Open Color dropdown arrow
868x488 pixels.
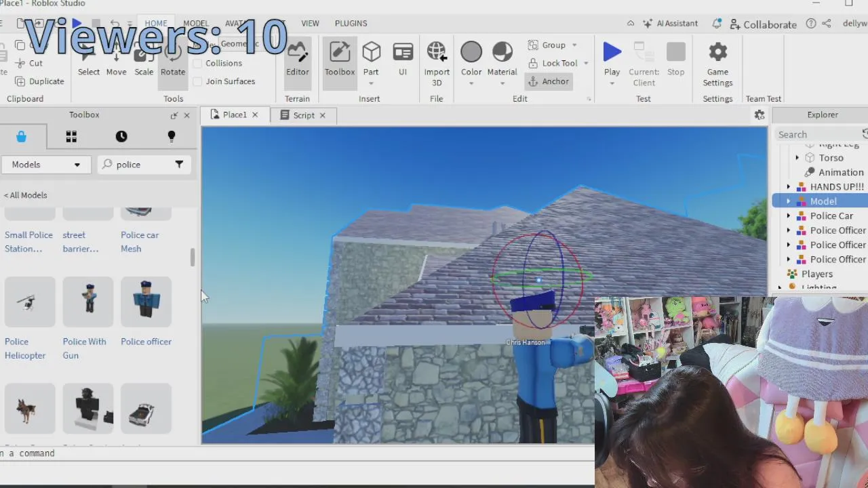[471, 84]
